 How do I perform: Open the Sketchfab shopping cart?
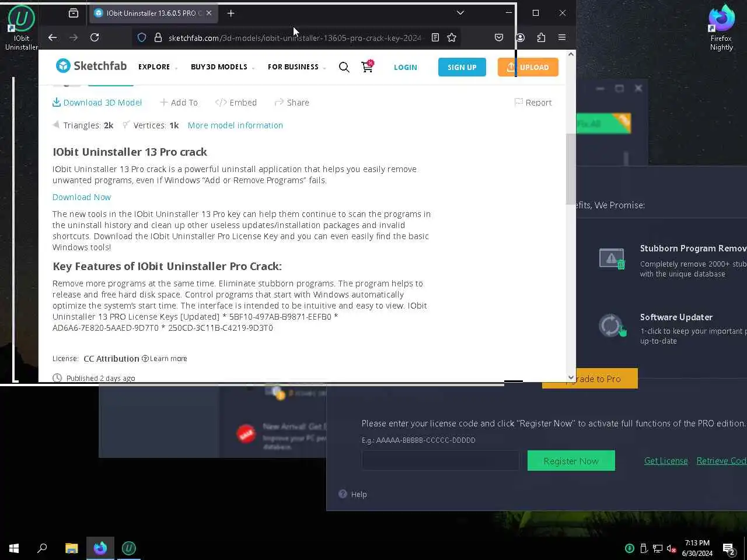(367, 66)
